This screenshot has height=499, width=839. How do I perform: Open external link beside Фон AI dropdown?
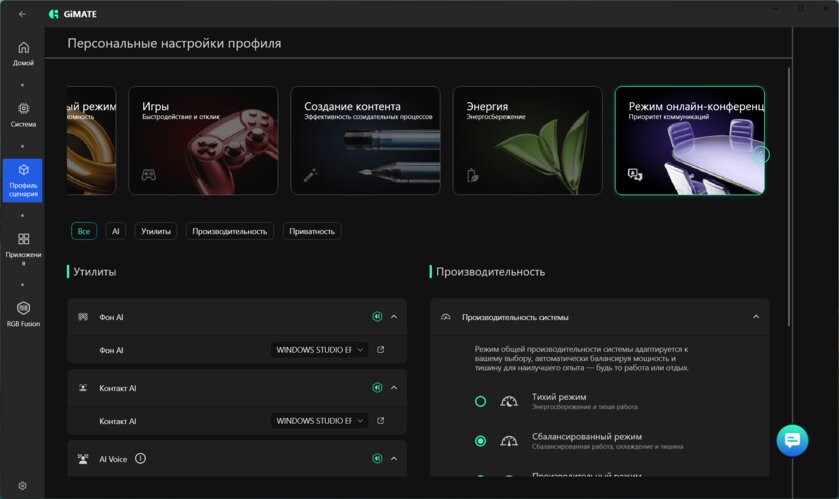pos(380,349)
